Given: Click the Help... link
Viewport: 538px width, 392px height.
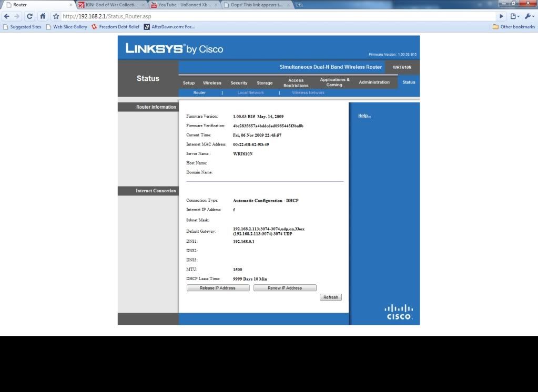Looking at the screenshot, I should (x=364, y=116).
